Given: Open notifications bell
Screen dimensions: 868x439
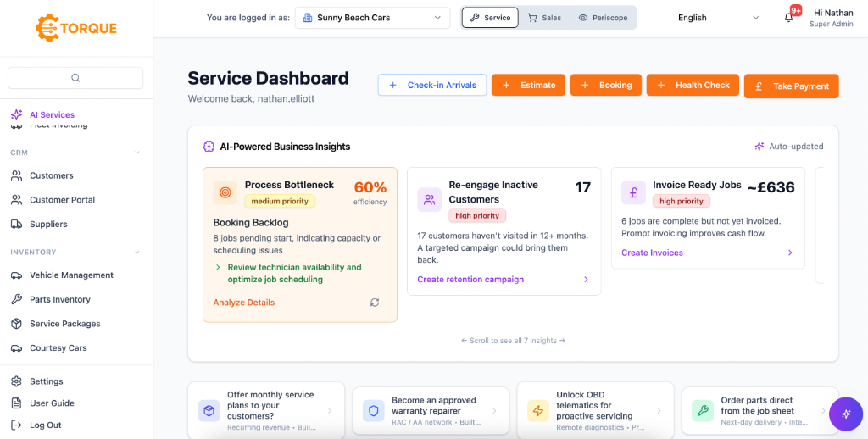Looking at the screenshot, I should [789, 18].
